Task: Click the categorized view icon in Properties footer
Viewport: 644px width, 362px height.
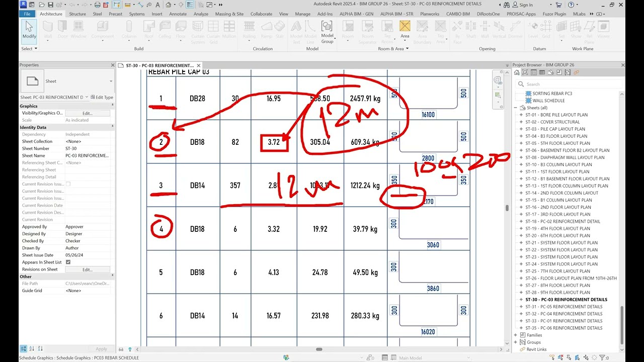Action: [x=23, y=348]
